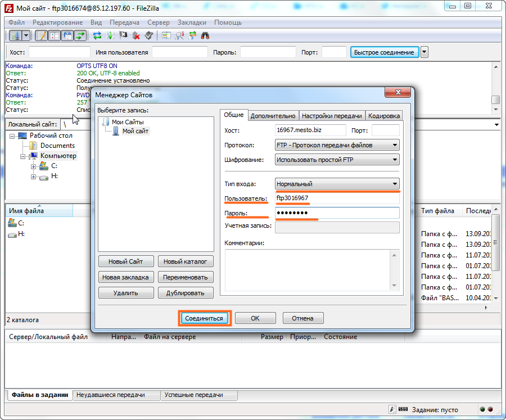
Task: Select 'Рабочий стол' in local tree
Action: (x=51, y=136)
